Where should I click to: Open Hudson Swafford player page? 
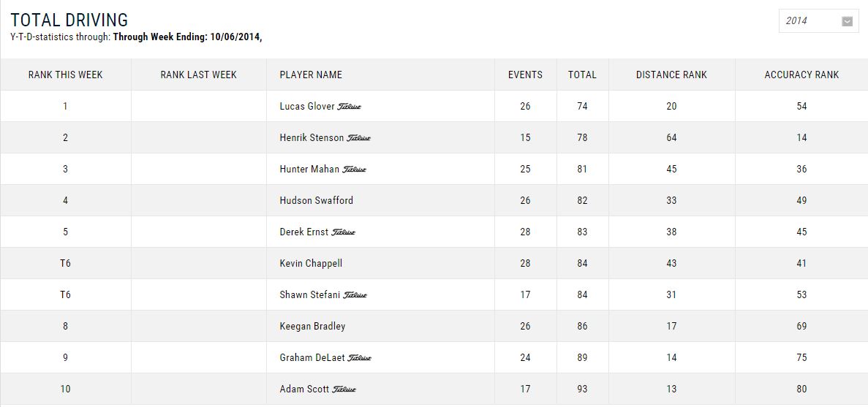(x=316, y=200)
